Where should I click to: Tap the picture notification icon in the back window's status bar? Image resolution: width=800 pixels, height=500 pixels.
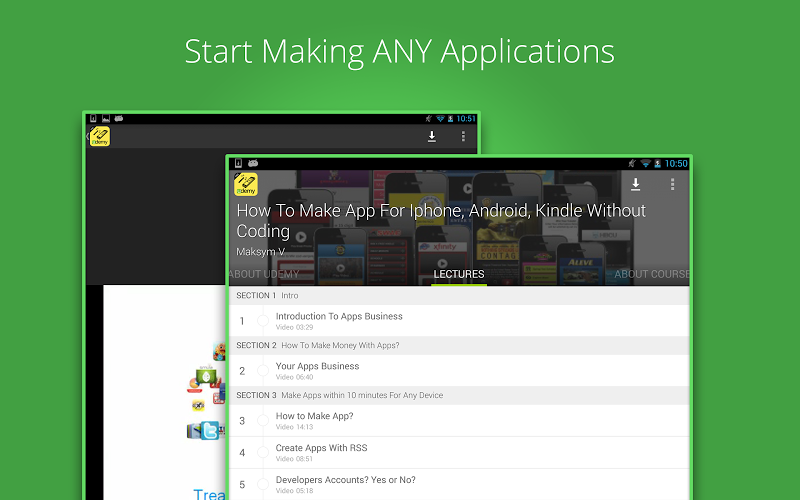coord(106,118)
